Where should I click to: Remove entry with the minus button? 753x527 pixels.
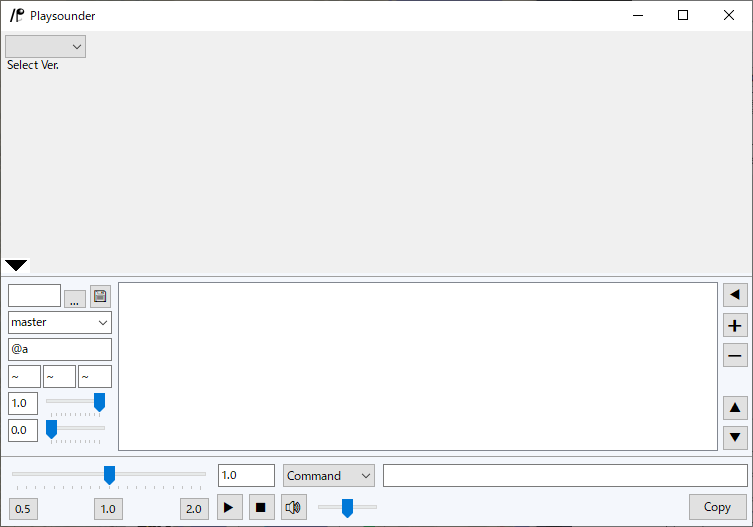735,356
